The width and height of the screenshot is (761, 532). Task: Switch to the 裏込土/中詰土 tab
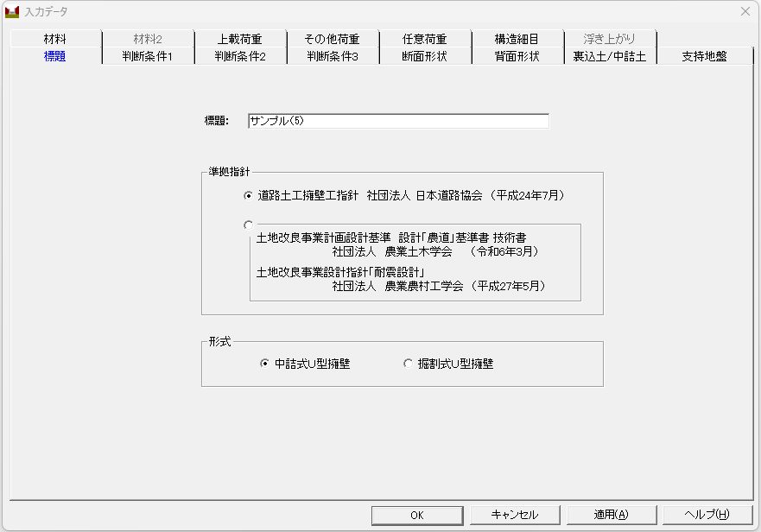click(609, 57)
